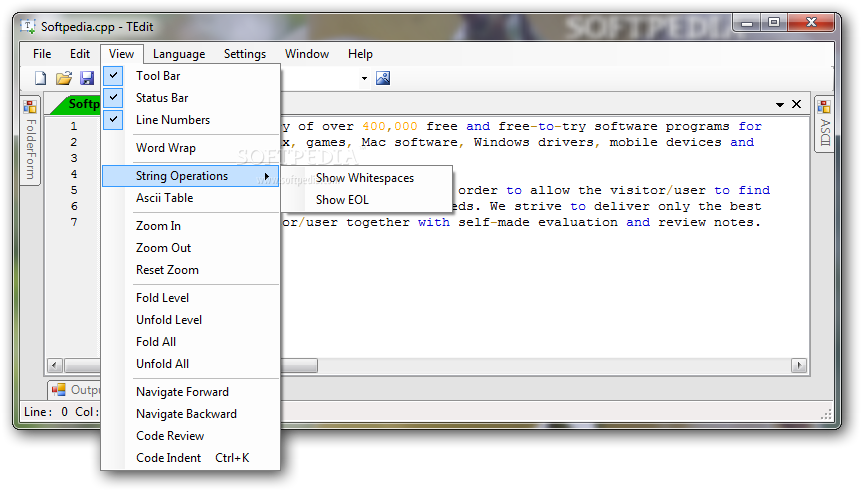Expand the String Operations submenu arrow
The width and height of the screenshot is (862, 491).
[267, 176]
